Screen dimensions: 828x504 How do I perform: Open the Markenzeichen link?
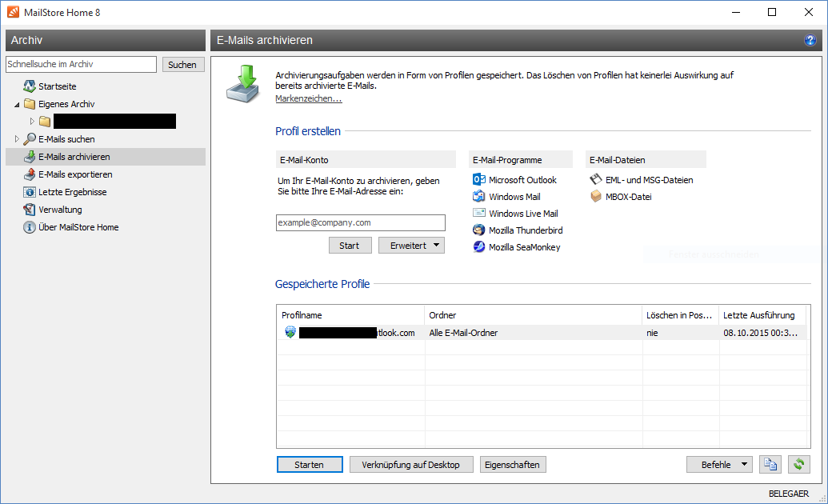[308, 98]
